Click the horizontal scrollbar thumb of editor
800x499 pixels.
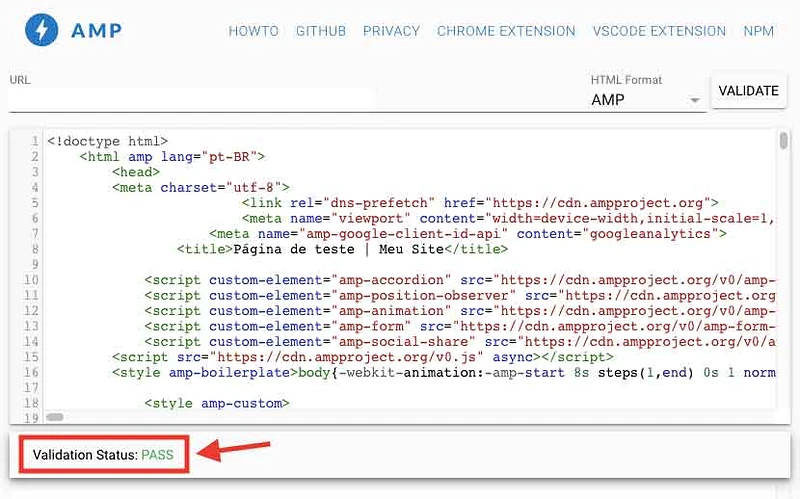click(55, 417)
